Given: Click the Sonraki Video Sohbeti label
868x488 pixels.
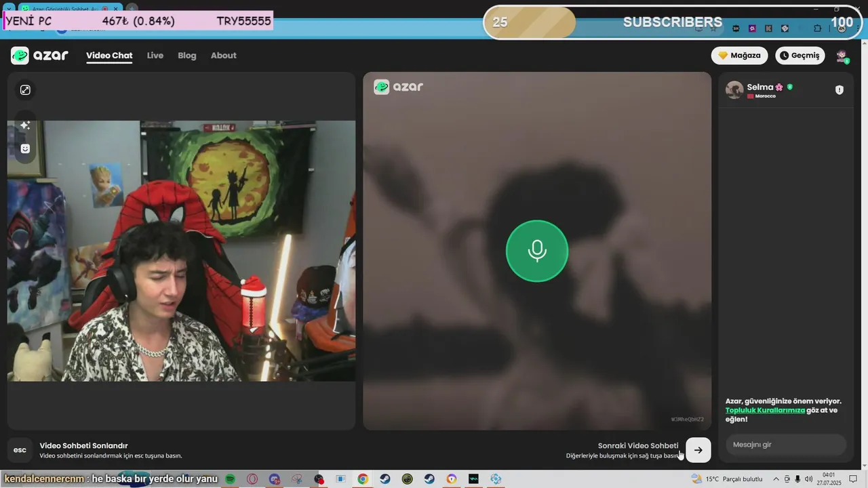Looking at the screenshot, I should pyautogui.click(x=638, y=445).
